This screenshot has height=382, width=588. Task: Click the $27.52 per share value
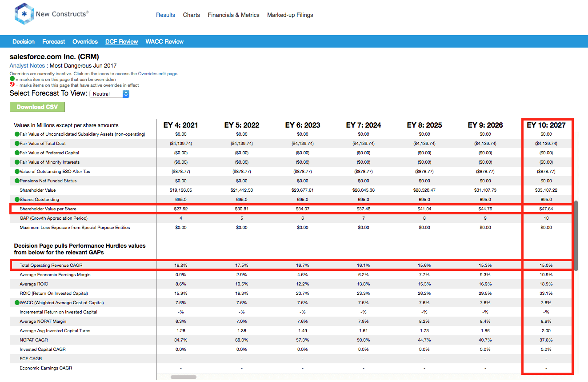(181, 209)
